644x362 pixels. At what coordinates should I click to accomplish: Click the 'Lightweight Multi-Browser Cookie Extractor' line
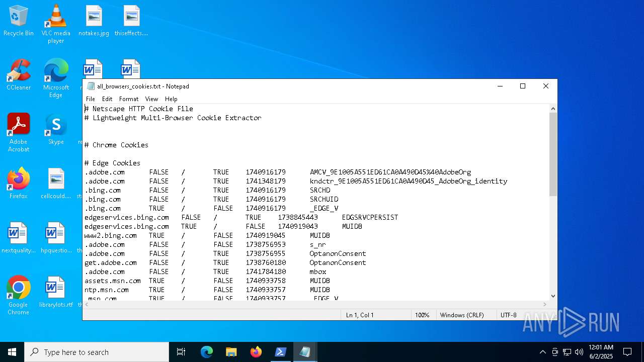(173, 118)
